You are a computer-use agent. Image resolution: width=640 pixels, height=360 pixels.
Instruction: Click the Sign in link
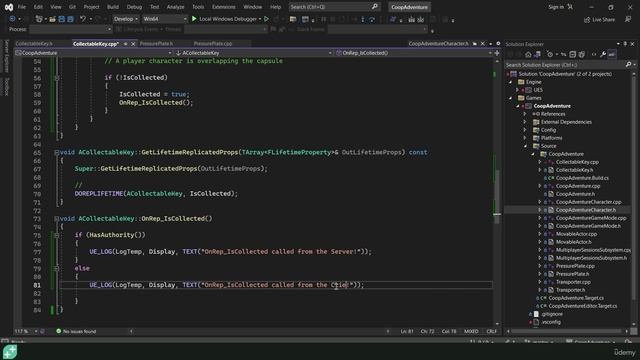click(x=556, y=7)
